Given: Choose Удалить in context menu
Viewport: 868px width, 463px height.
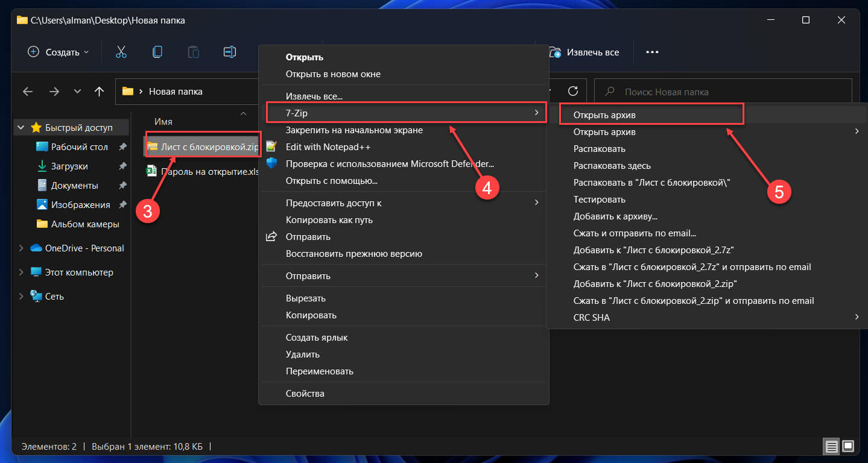Looking at the screenshot, I should 404,354.
